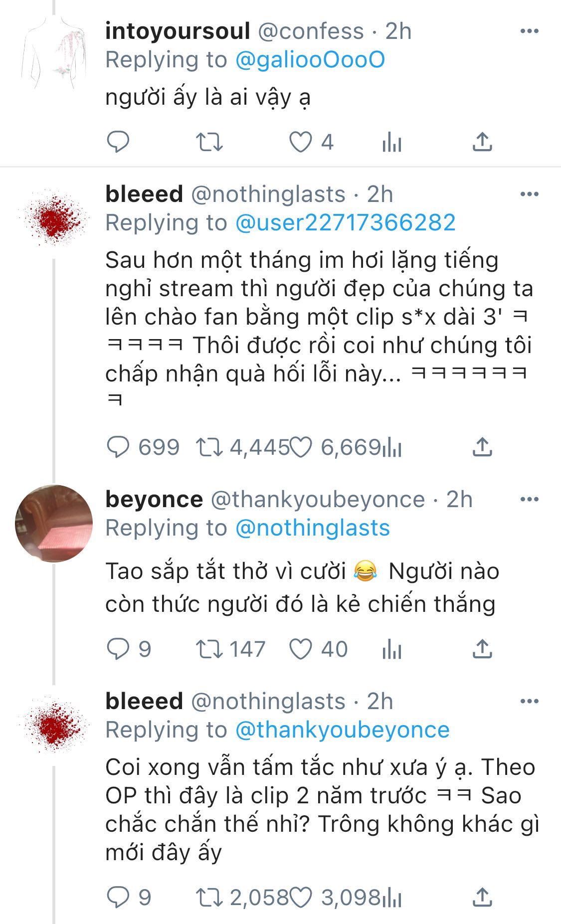
Task: Retweet bleeed's tweet with 4,445 retweets
Action: coord(209,447)
